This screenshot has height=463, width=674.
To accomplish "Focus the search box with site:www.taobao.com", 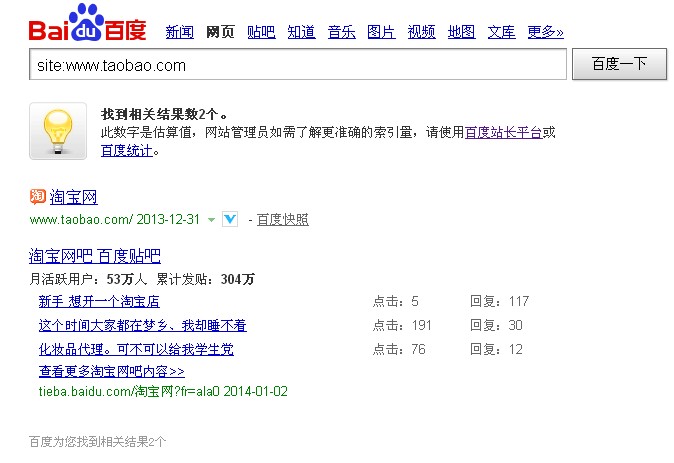I will [298, 64].
